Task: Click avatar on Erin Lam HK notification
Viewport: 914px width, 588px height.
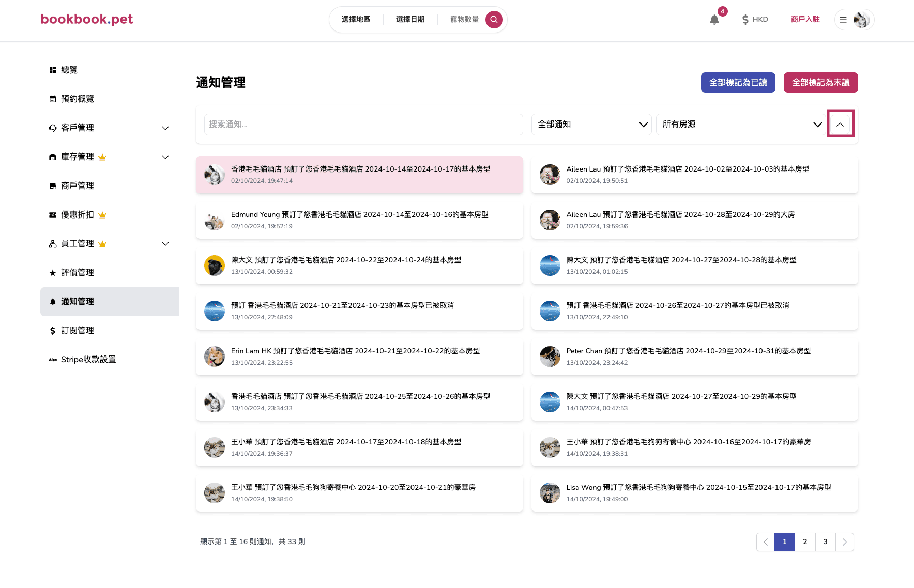Action: pos(215,357)
